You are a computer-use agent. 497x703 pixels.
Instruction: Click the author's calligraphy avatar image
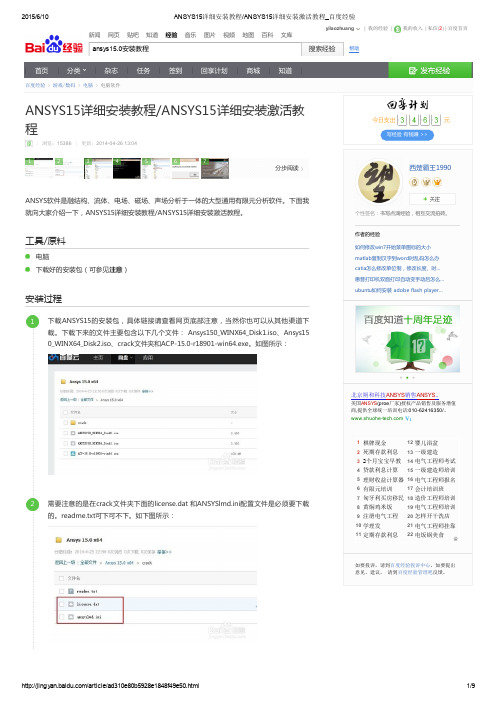click(379, 182)
